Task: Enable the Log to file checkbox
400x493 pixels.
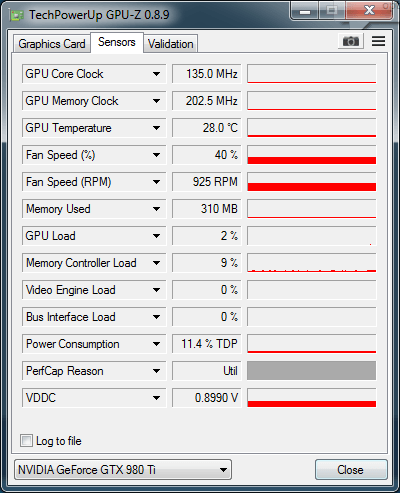Action: pos(26,440)
